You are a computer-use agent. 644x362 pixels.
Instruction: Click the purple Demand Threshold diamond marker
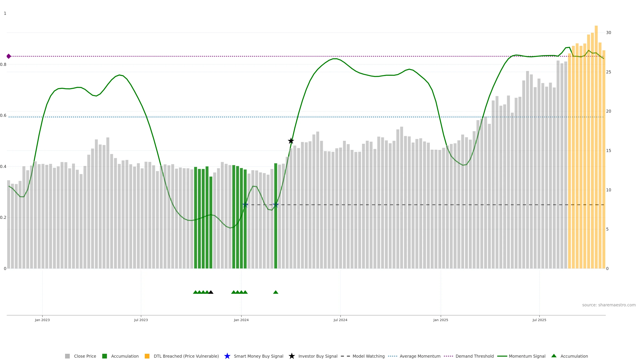tap(9, 56)
